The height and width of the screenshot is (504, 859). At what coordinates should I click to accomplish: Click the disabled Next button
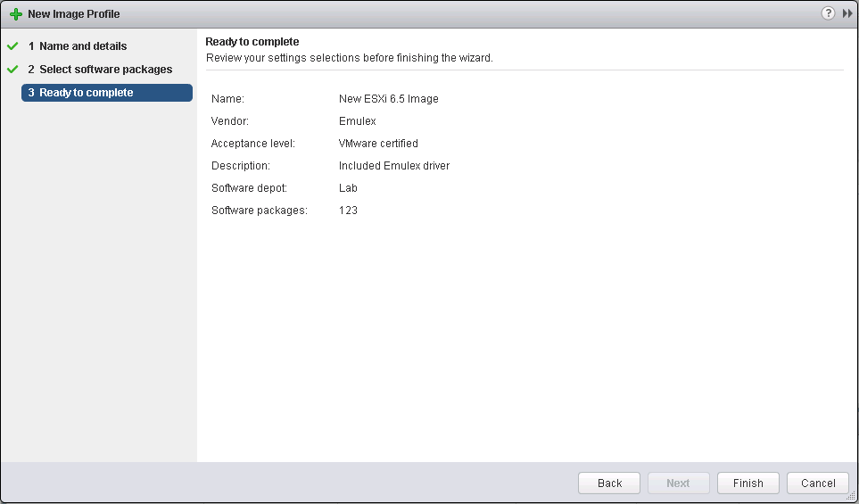tap(678, 483)
